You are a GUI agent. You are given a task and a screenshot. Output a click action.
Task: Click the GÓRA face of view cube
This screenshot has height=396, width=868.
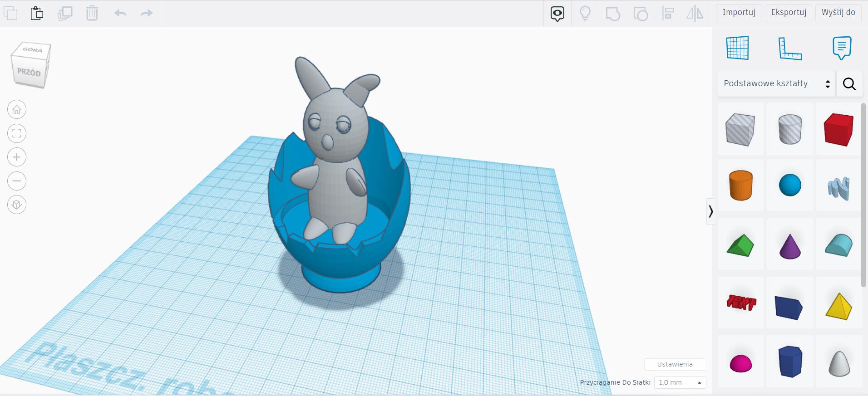(x=33, y=50)
